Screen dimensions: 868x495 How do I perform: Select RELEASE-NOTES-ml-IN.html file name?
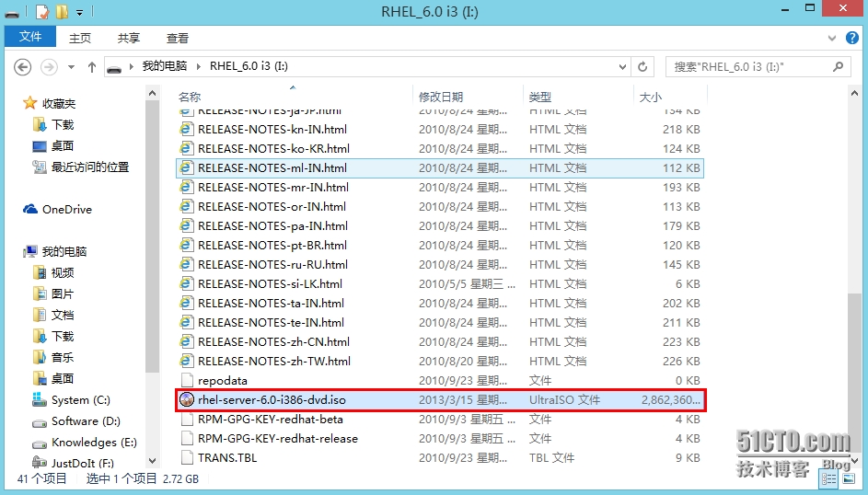(x=272, y=168)
